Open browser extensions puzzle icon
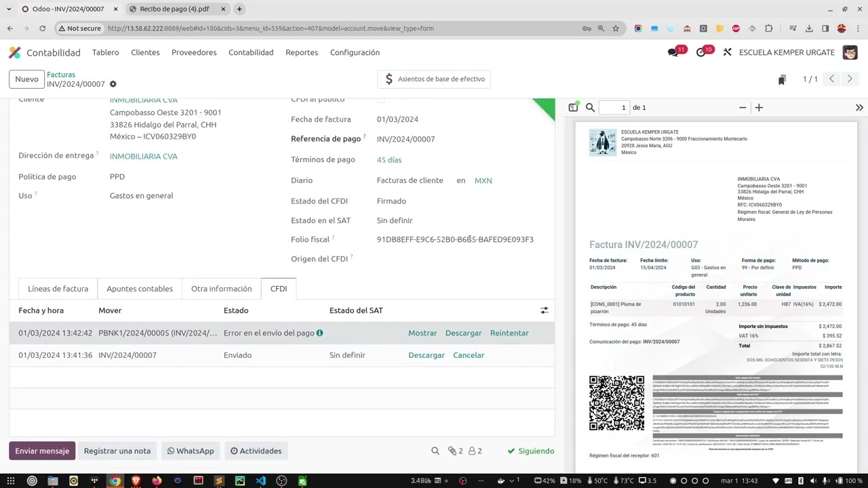868x488 pixels. (768, 28)
